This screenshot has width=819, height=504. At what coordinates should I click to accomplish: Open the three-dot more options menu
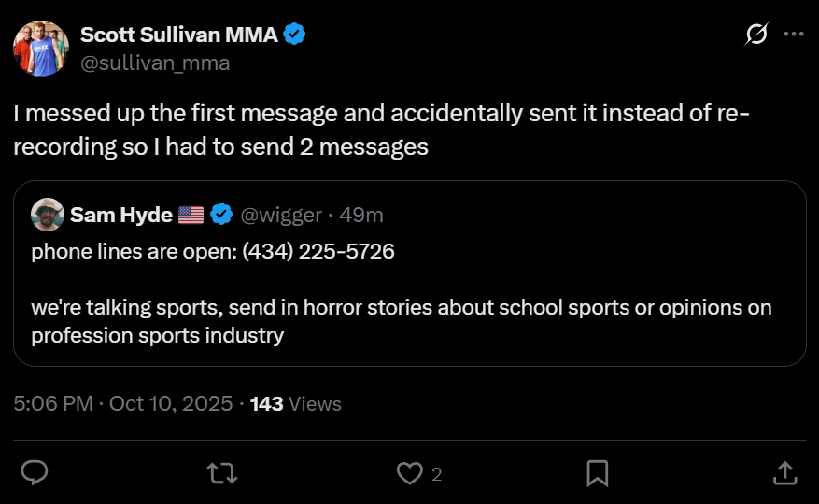794,34
